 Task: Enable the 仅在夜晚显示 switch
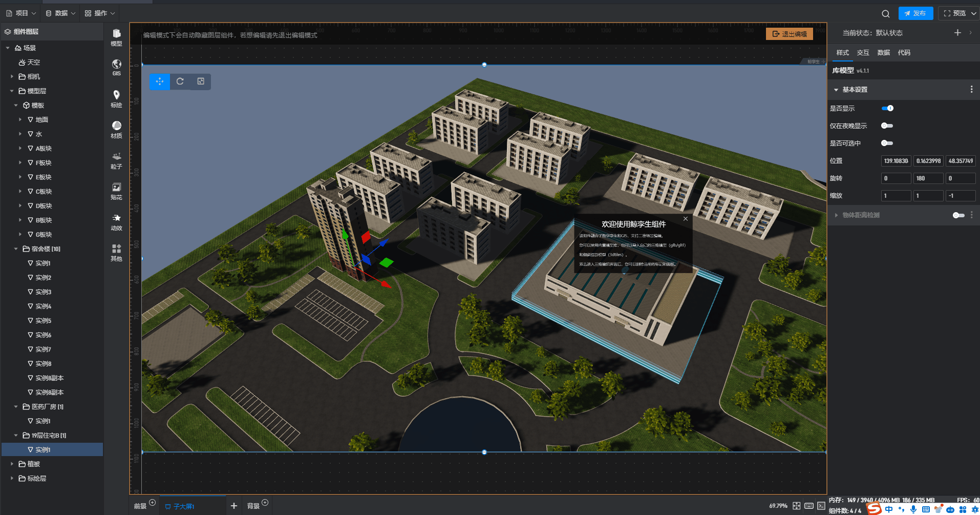[x=887, y=126]
